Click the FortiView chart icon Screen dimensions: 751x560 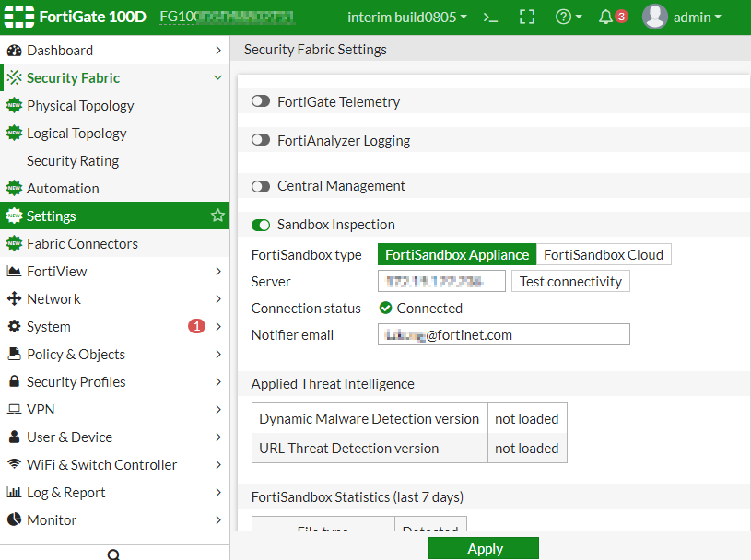14,272
